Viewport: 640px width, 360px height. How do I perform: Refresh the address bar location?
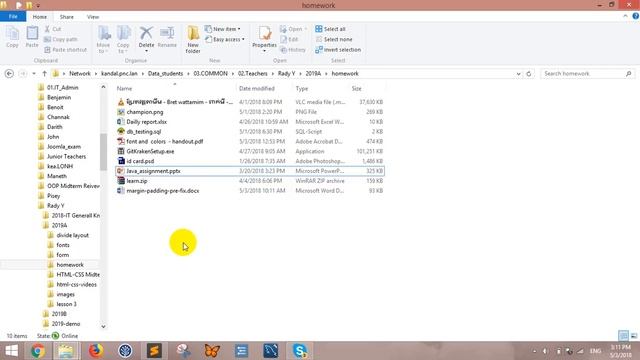529,73
